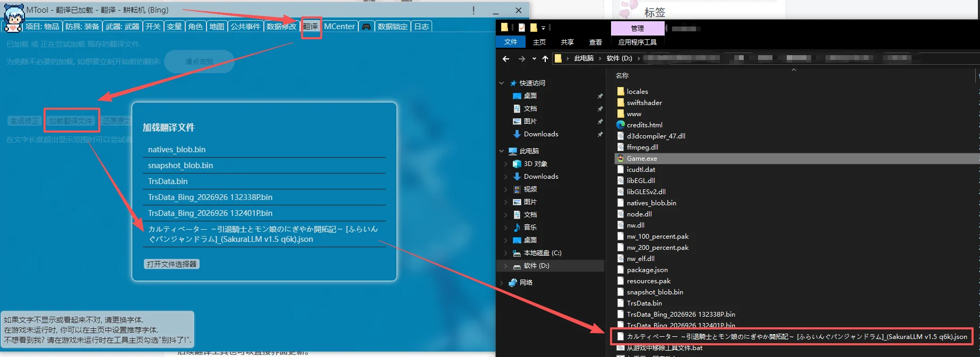Screen dimensions: 980x357
Task: Select natives_blob.bin in MTool load dialog
Action: pyautogui.click(x=264, y=150)
